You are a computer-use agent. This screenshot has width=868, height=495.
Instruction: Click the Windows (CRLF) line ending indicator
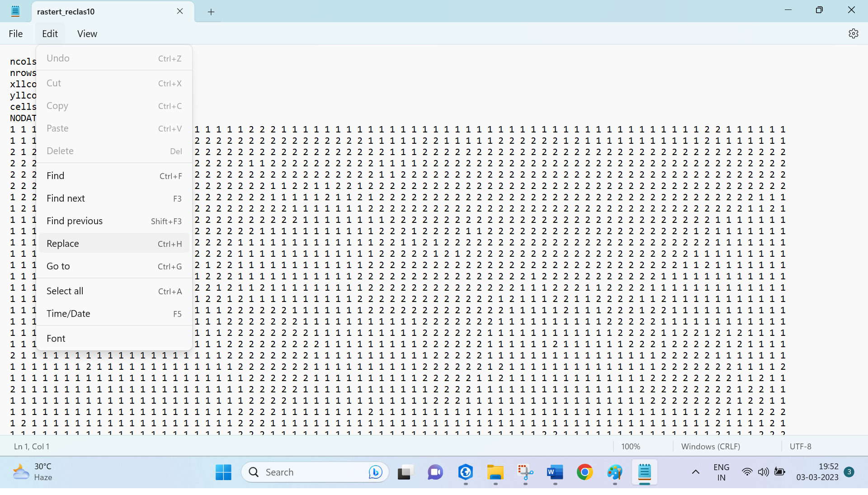coord(710,447)
